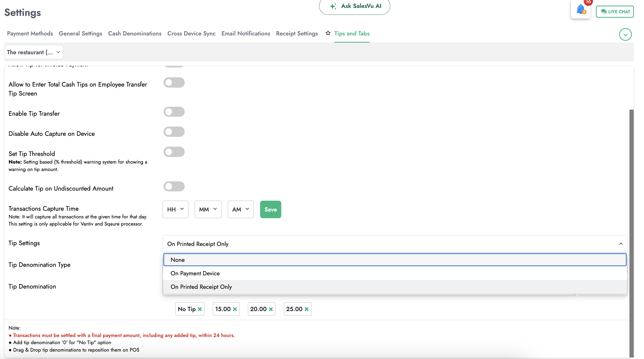Expand The restaurant location dropdown
The image size is (644, 359).
point(34,52)
